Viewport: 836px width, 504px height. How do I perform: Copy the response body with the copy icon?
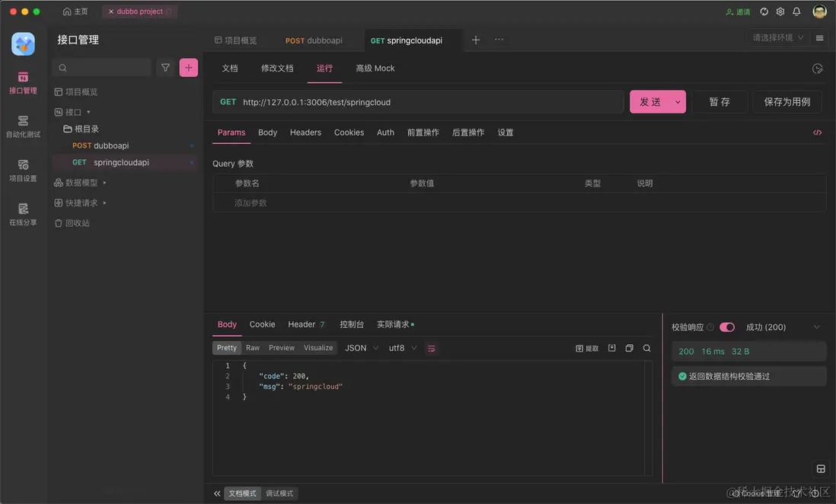coord(629,348)
